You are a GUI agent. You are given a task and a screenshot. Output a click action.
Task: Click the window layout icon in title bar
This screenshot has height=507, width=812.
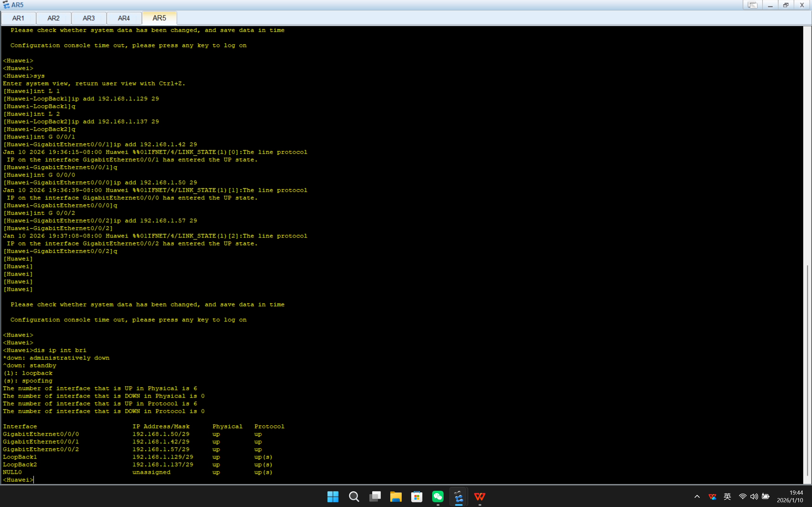(752, 5)
